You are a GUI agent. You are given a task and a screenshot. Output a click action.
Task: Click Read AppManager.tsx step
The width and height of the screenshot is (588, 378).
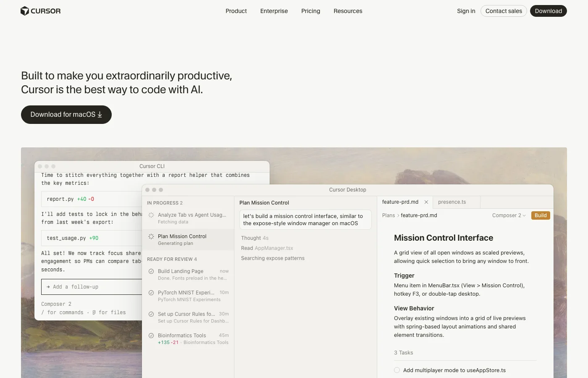pyautogui.click(x=267, y=248)
